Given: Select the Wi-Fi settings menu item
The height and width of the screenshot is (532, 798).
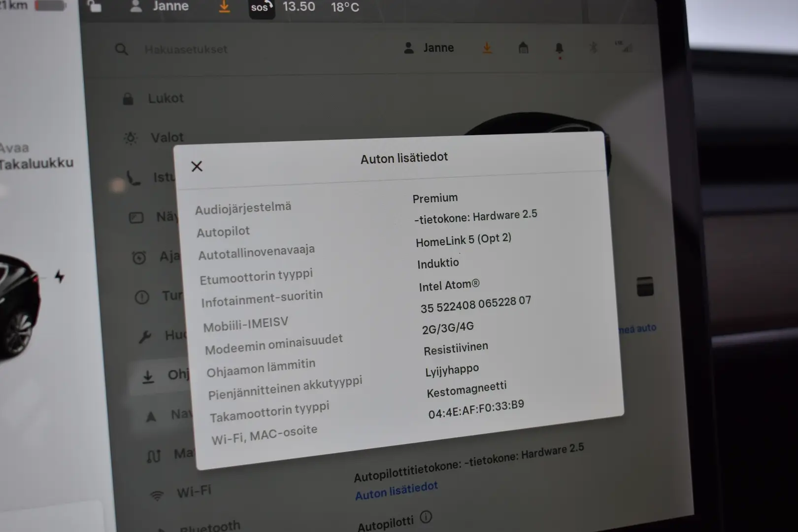Looking at the screenshot, I should (x=181, y=493).
